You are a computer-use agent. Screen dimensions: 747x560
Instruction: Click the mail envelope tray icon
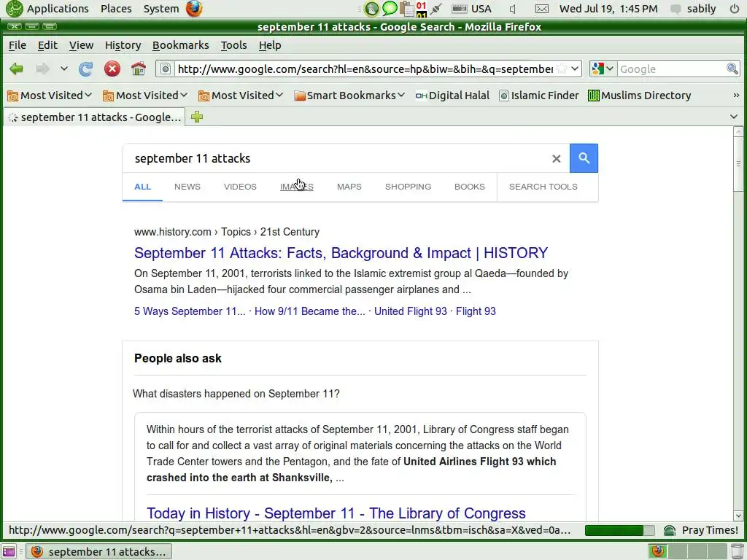[542, 9]
